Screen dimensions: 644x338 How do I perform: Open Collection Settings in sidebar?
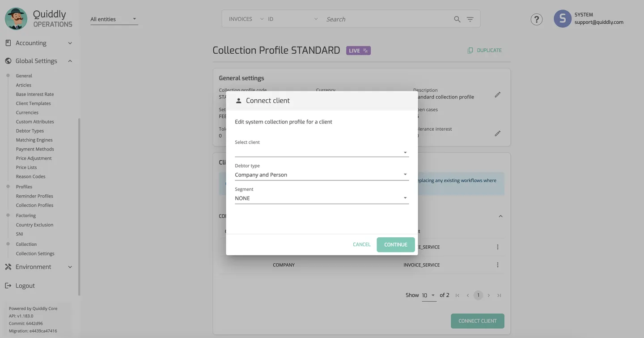click(35, 254)
